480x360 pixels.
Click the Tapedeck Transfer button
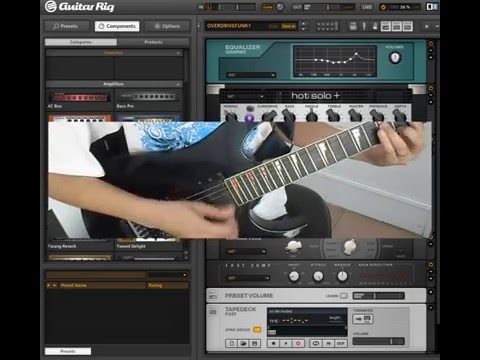tap(363, 319)
